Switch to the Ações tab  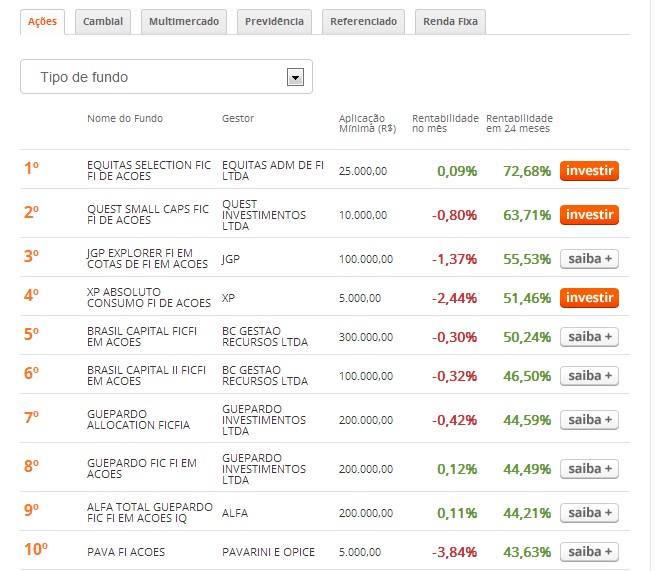coord(42,22)
